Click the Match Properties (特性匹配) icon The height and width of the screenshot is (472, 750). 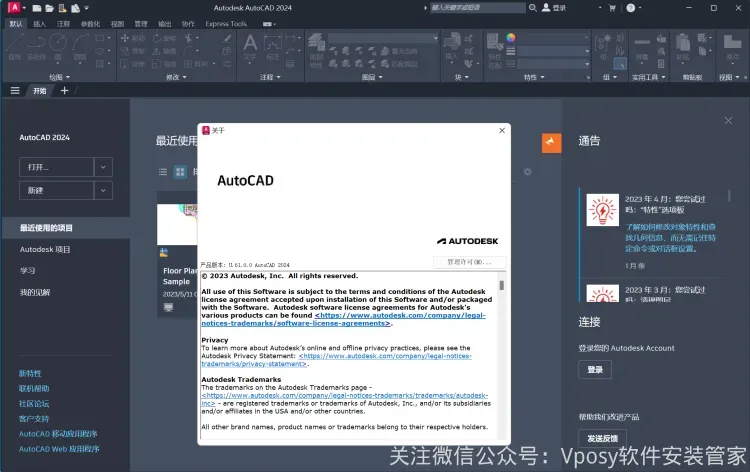pos(494,50)
